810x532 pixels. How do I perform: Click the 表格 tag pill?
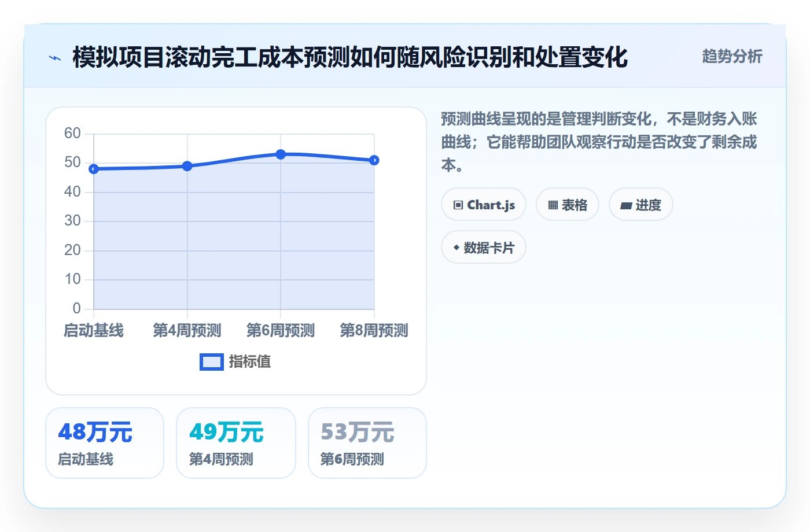coord(568,205)
